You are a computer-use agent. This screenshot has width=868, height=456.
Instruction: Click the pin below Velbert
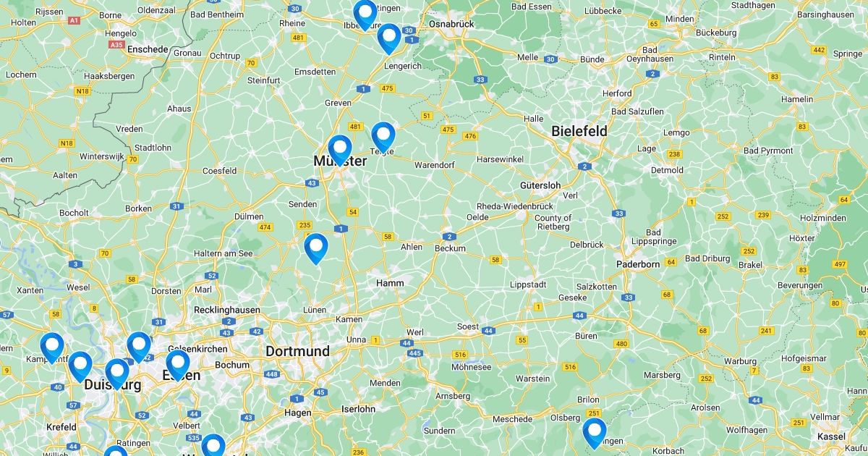tap(213, 447)
